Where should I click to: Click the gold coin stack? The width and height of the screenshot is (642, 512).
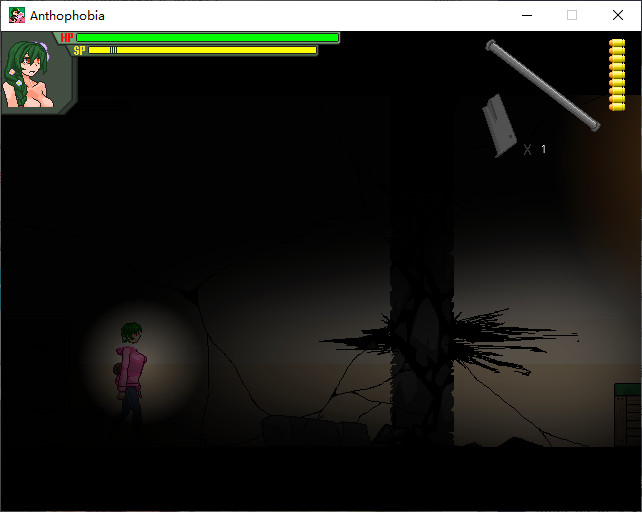[x=617, y=74]
